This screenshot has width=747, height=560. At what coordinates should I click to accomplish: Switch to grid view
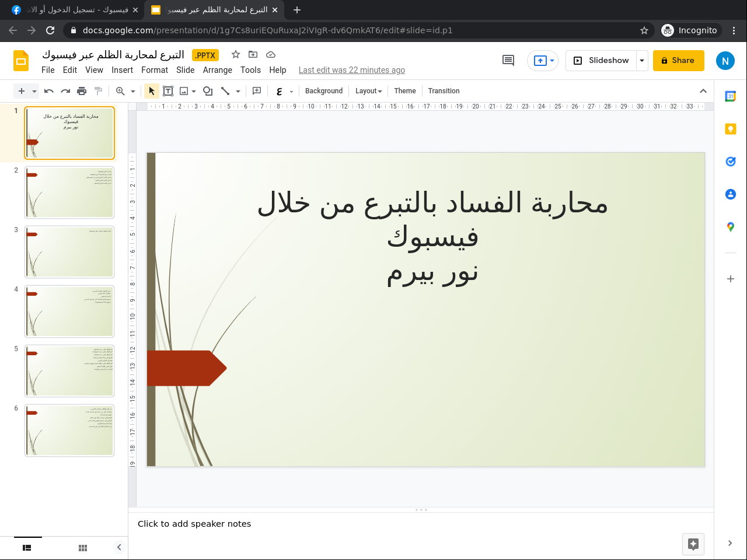click(x=83, y=548)
